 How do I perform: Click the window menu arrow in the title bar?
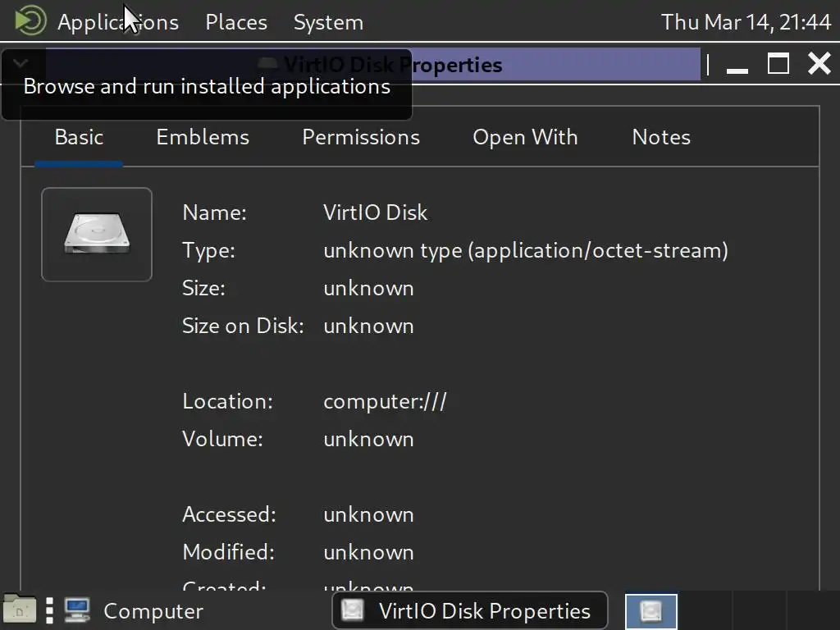(x=21, y=62)
